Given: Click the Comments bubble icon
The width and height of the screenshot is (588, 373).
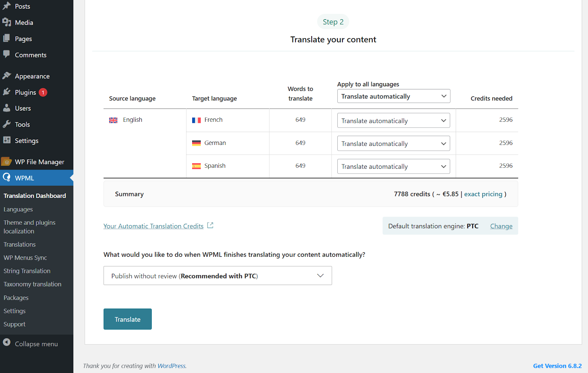Looking at the screenshot, I should click(7, 54).
